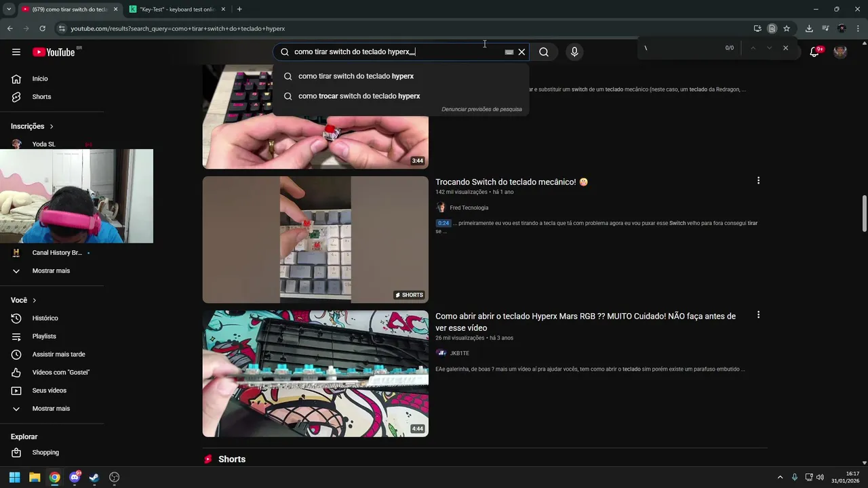Image resolution: width=868 pixels, height=488 pixels.
Task: Start voice search with microphone
Action: pos(574,52)
